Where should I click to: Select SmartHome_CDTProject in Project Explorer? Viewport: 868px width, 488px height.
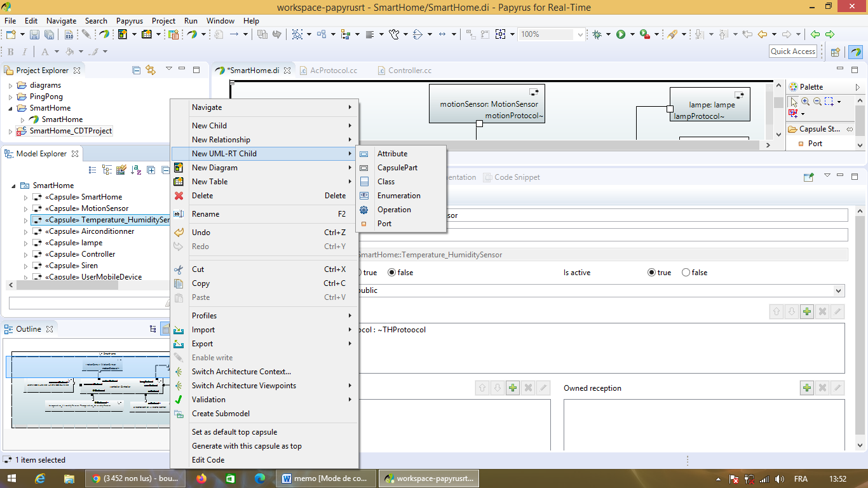click(x=71, y=131)
